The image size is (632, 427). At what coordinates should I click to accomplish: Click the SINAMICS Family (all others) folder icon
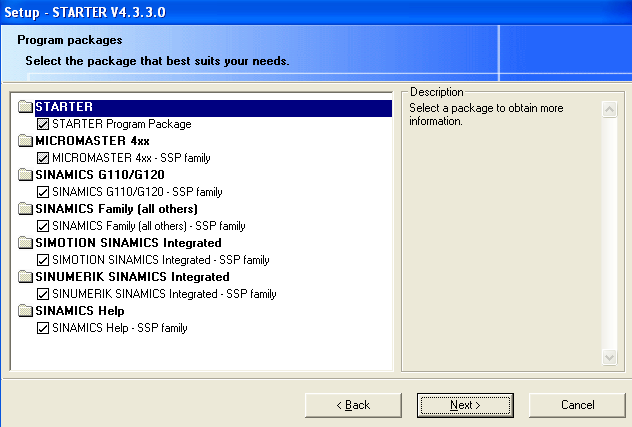[x=25, y=209]
